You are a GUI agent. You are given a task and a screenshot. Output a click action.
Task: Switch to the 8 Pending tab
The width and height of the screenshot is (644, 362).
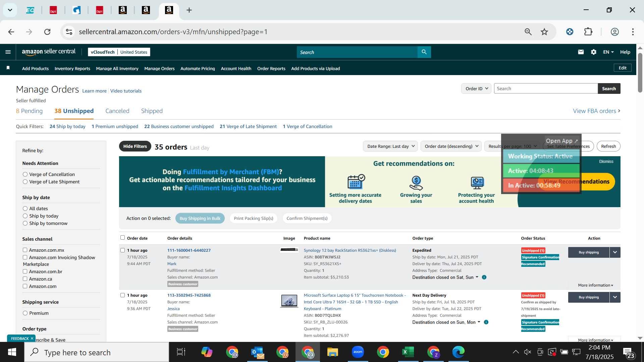point(29,111)
